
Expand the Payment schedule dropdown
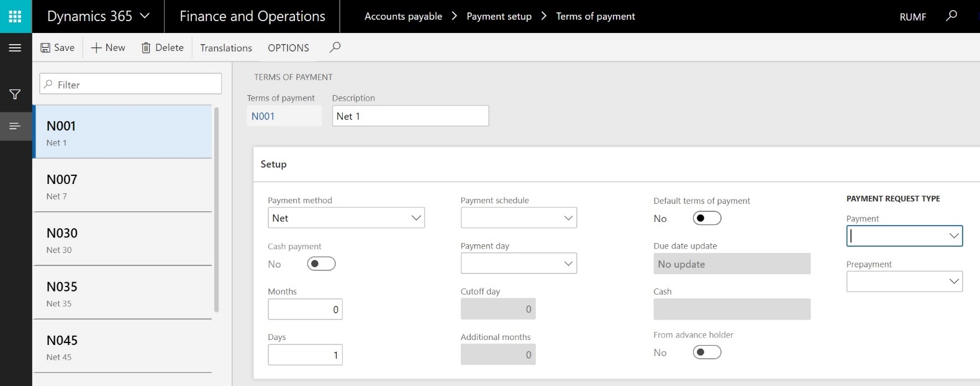tap(568, 218)
